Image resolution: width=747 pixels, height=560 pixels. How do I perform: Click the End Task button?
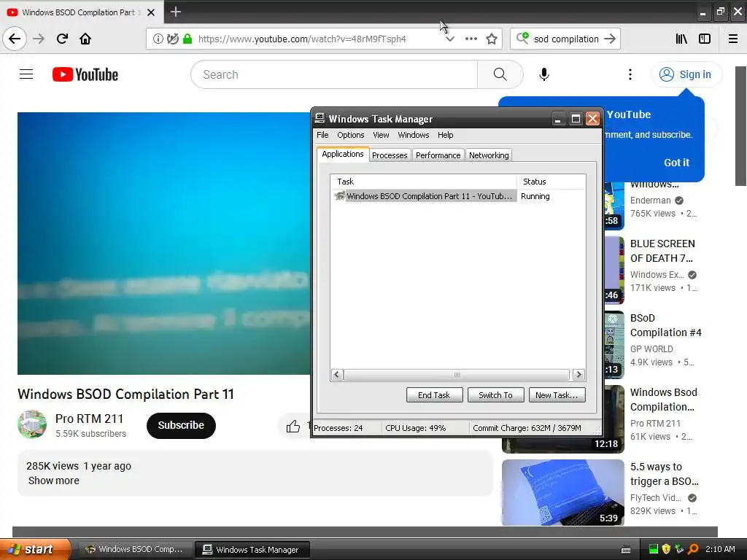434,395
